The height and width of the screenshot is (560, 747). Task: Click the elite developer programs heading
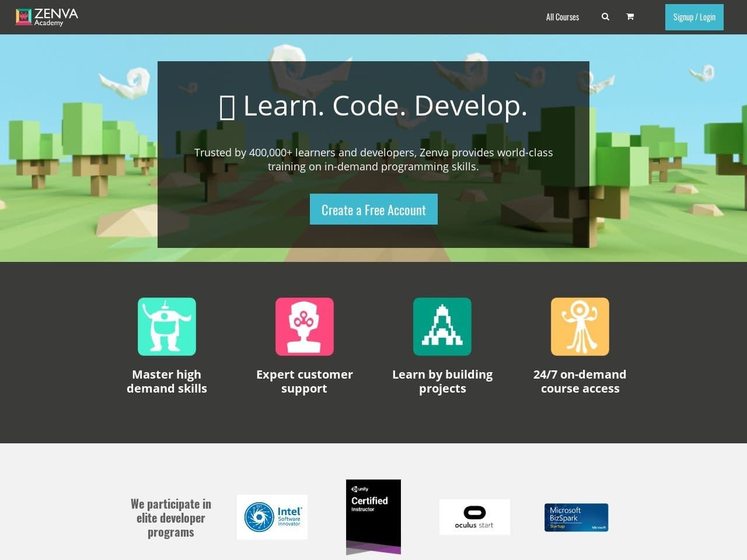pyautogui.click(x=171, y=518)
